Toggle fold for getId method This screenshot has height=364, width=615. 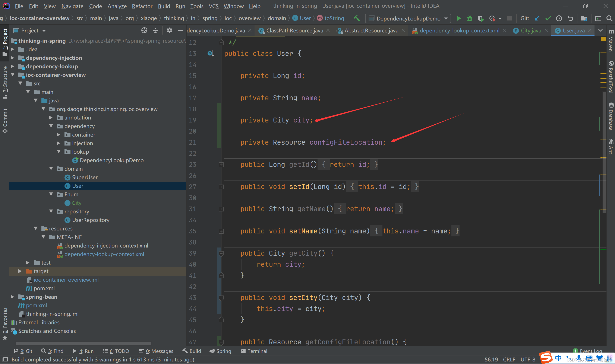(221, 165)
